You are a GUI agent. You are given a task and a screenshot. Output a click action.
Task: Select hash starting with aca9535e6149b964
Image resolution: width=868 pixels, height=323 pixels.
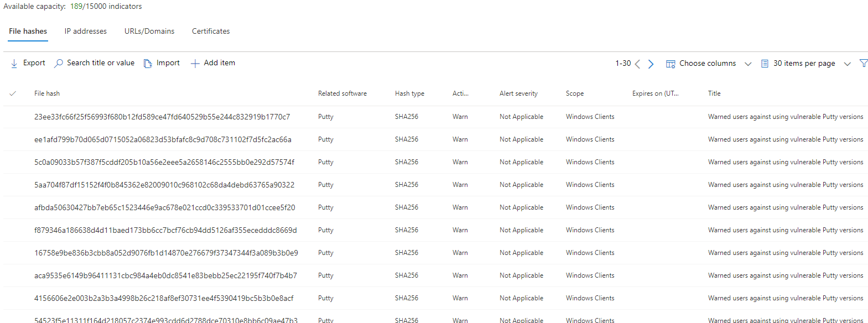(x=165, y=275)
